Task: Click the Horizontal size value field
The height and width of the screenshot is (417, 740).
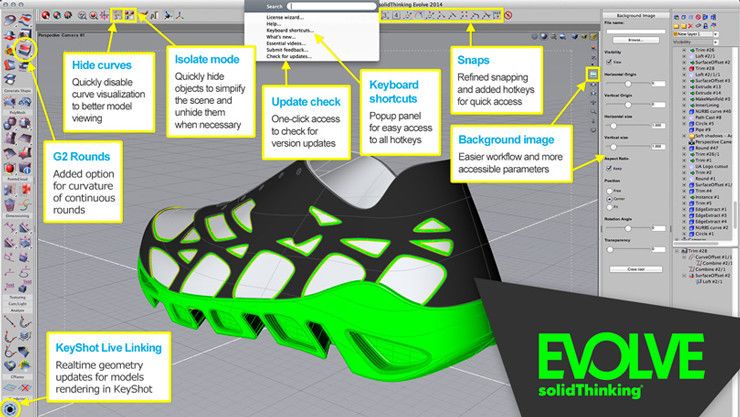Action: 658,125
